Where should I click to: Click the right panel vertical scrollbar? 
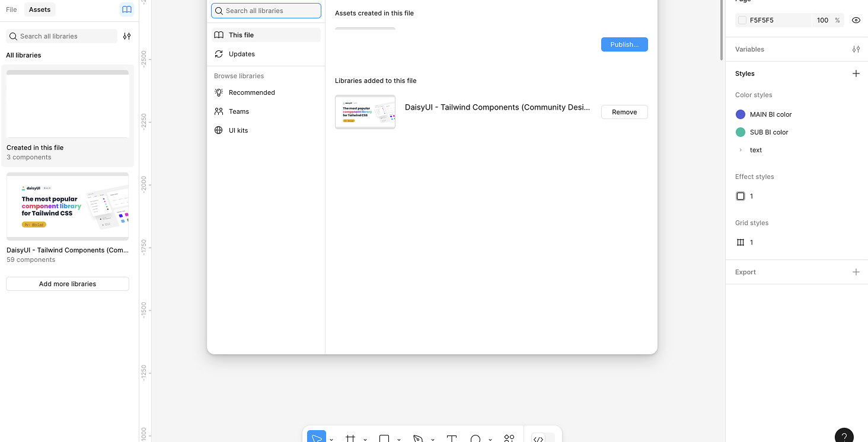pos(721,30)
